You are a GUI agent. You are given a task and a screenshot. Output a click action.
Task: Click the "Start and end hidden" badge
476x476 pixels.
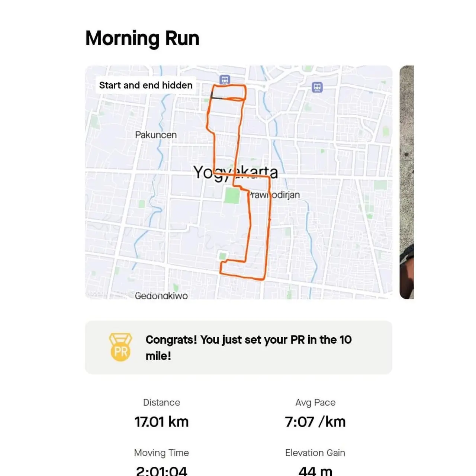(146, 85)
